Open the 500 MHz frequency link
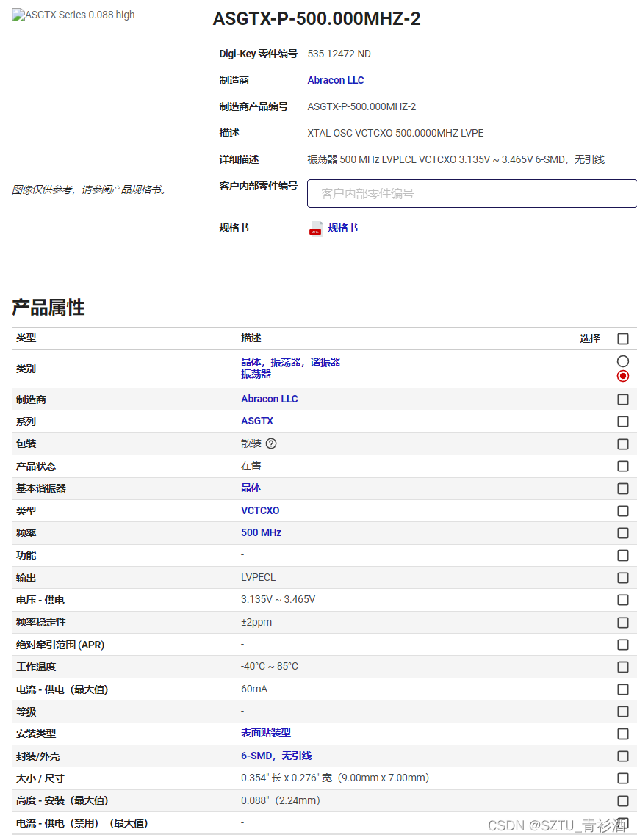Viewport: 637px width, 840px height. point(261,532)
